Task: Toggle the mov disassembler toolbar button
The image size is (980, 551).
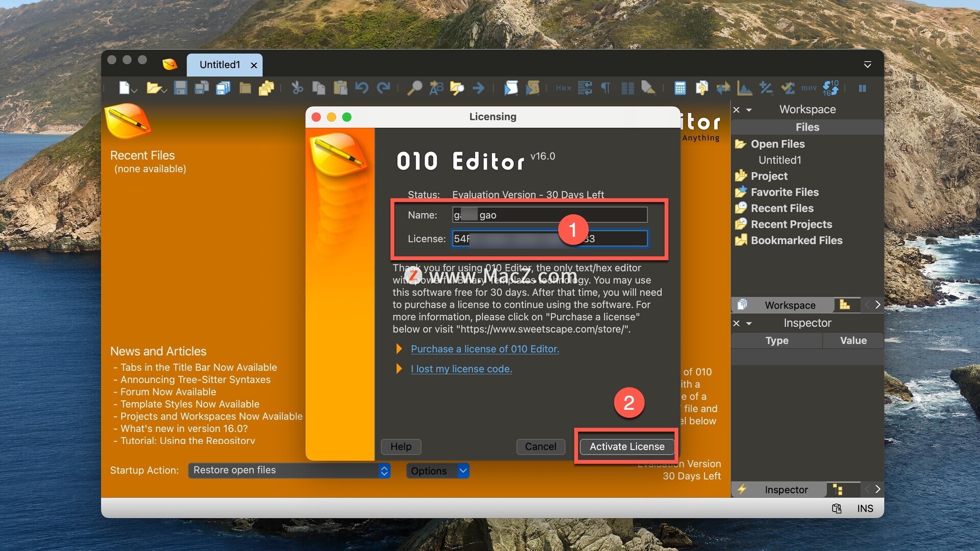Action: (808, 88)
